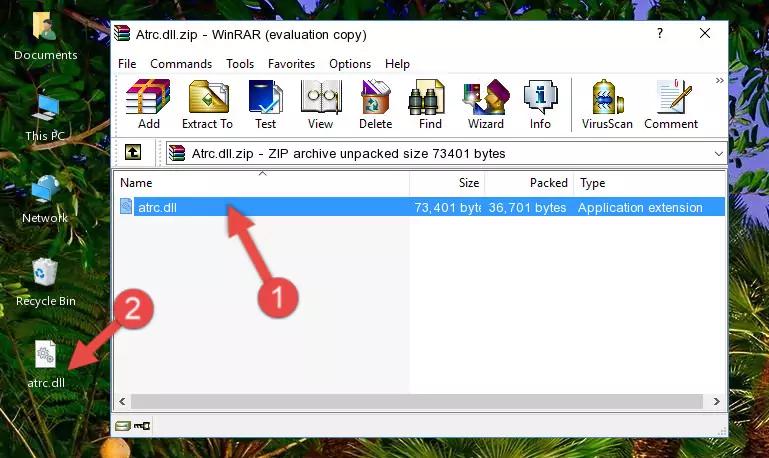This screenshot has height=458, width=769.
Task: Show archive Info
Action: 540,104
